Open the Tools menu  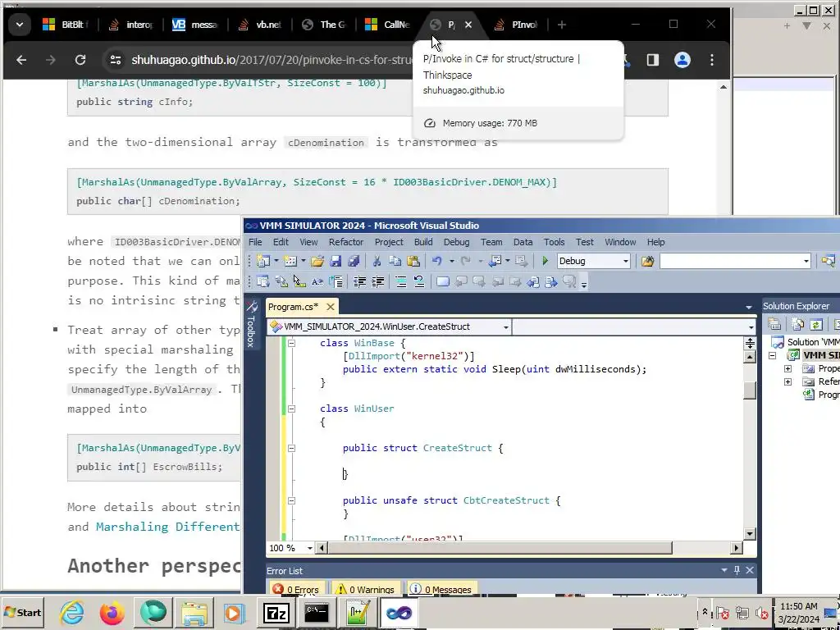pos(554,242)
